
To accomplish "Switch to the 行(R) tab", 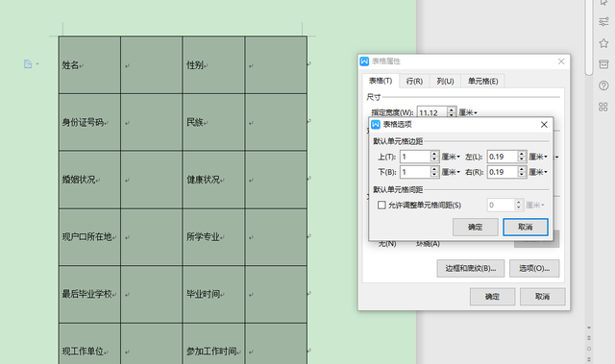I will (x=414, y=81).
